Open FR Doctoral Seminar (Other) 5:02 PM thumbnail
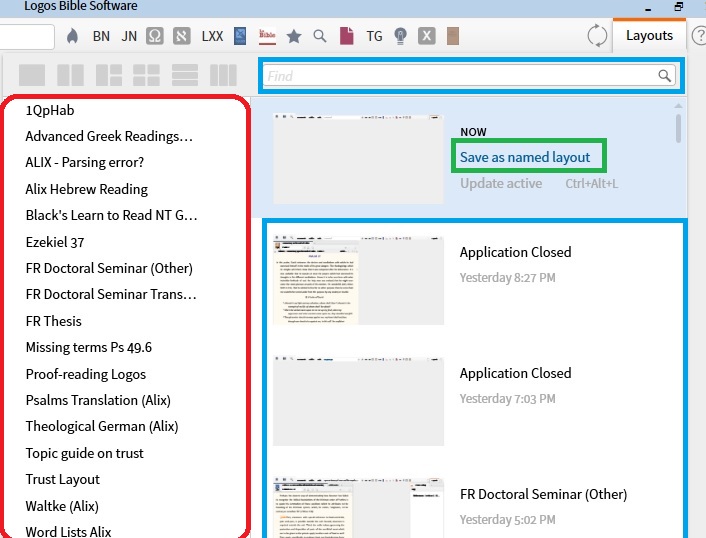The image size is (706, 538). tap(358, 507)
